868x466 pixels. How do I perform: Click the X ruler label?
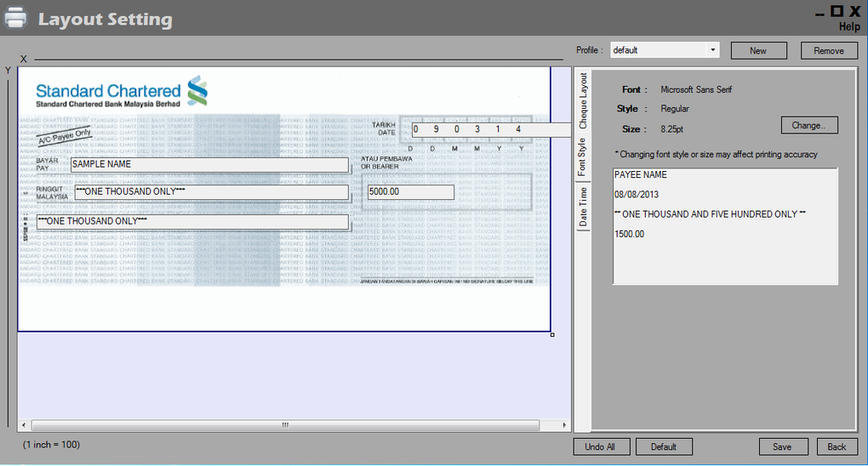23,59
